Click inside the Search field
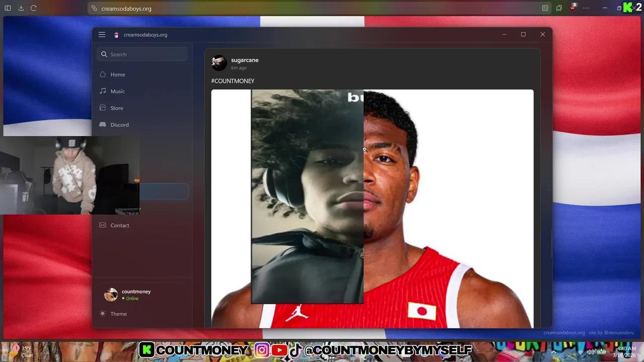This screenshot has width=644, height=362. (x=142, y=54)
